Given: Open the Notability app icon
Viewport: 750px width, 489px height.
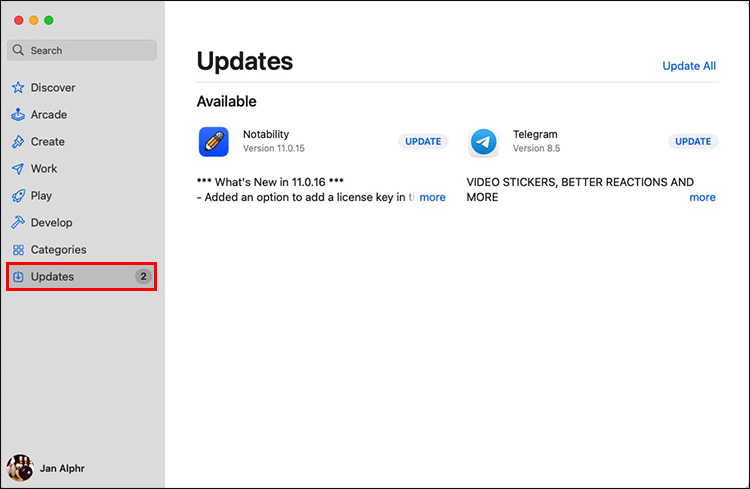Looking at the screenshot, I should [x=214, y=142].
